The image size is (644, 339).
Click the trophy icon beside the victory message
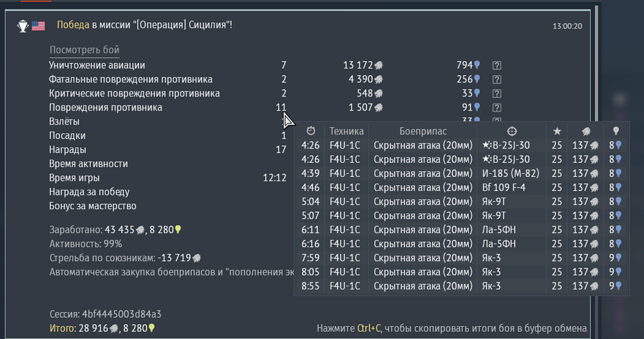point(23,26)
